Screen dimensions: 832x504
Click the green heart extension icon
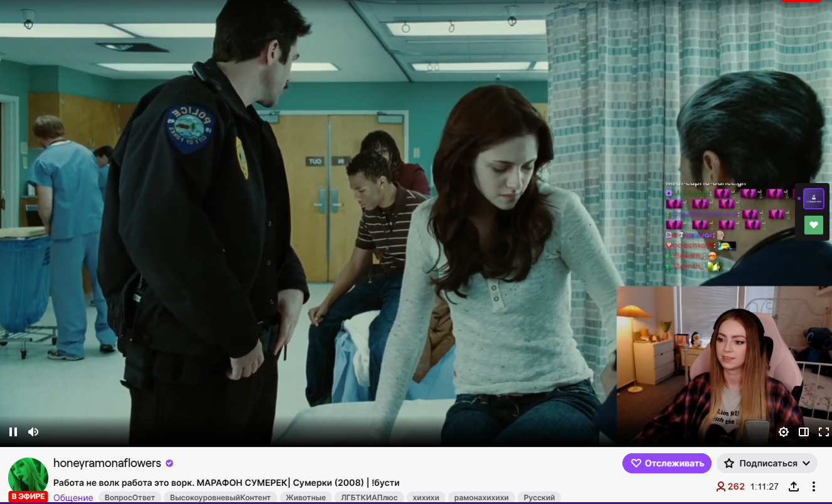coord(814,224)
